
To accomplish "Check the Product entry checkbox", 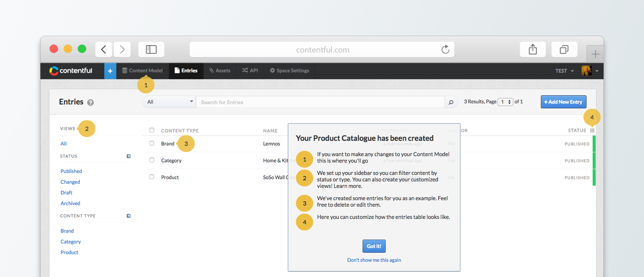I will pos(152,177).
